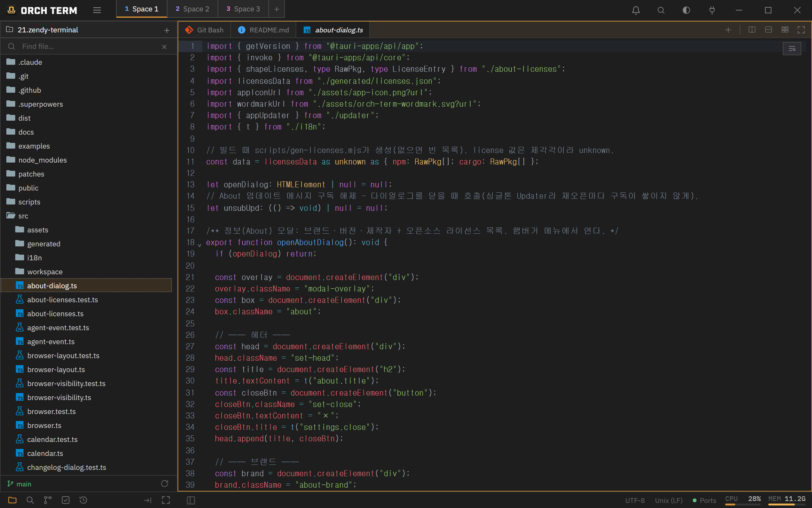Image resolution: width=812 pixels, height=508 pixels.
Task: Split the pane horizontally
Action: [x=768, y=30]
